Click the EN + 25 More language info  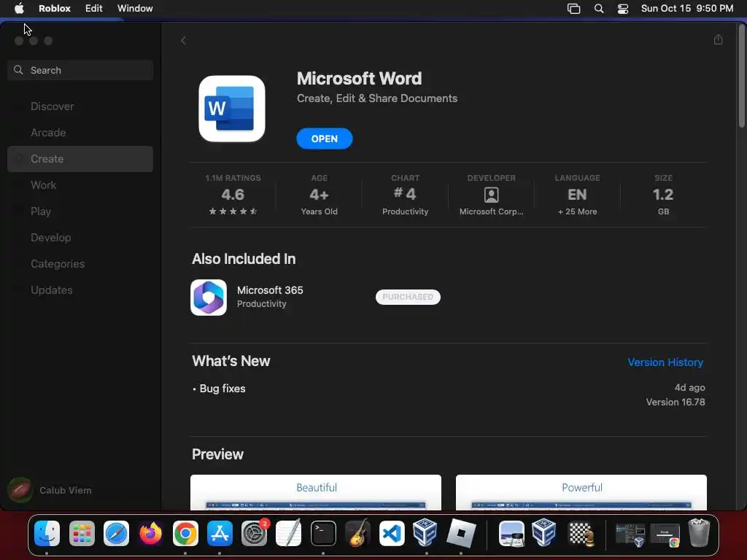point(577,195)
